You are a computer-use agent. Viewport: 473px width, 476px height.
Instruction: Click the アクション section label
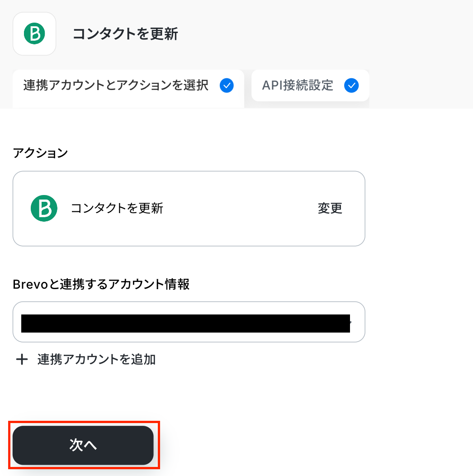click(x=40, y=153)
